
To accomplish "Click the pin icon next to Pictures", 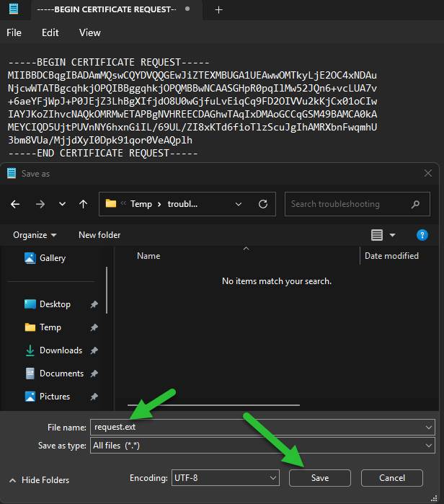I will pyautogui.click(x=94, y=397).
